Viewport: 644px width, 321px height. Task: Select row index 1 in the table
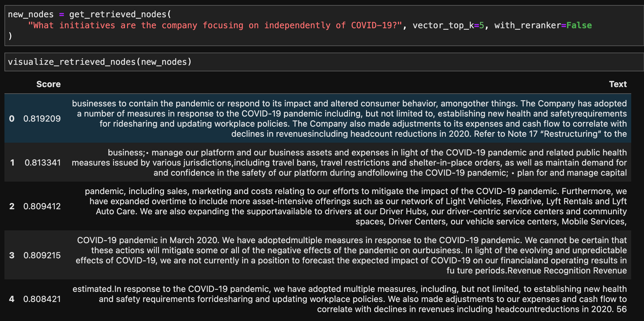pyautogui.click(x=12, y=163)
